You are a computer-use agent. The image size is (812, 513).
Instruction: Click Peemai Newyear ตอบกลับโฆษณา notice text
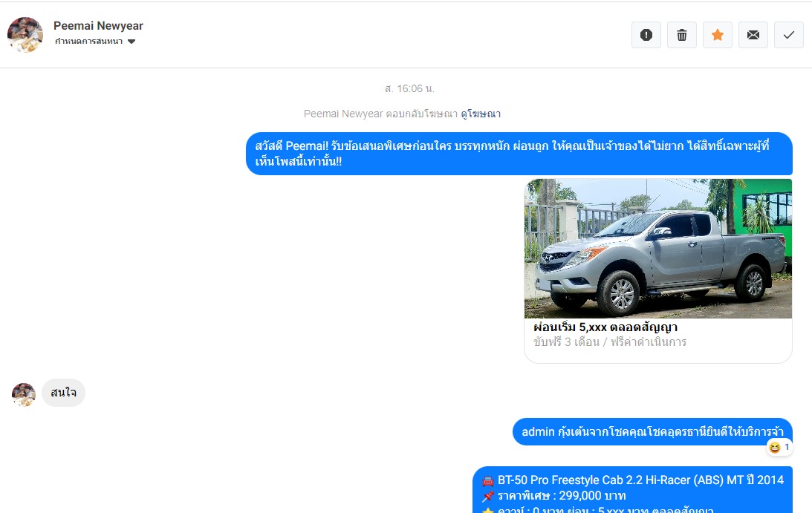point(380,114)
